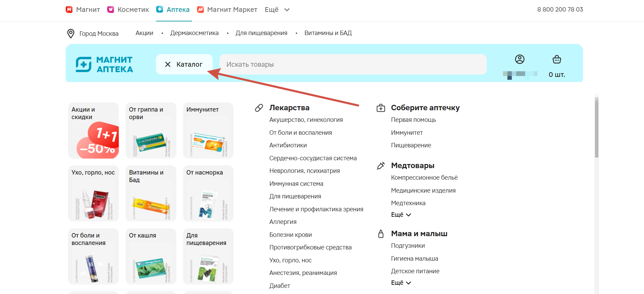The image size is (644, 294).
Task: Open the Аллергия category link
Action: click(283, 222)
